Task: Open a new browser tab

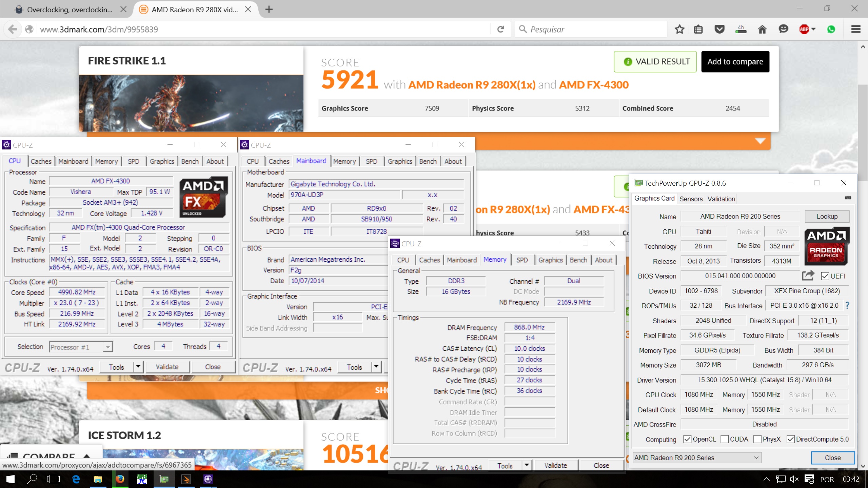Action: point(269,9)
